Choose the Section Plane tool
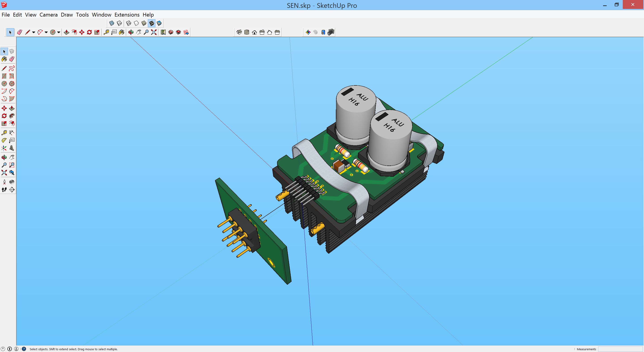The image size is (644, 352). point(12,190)
